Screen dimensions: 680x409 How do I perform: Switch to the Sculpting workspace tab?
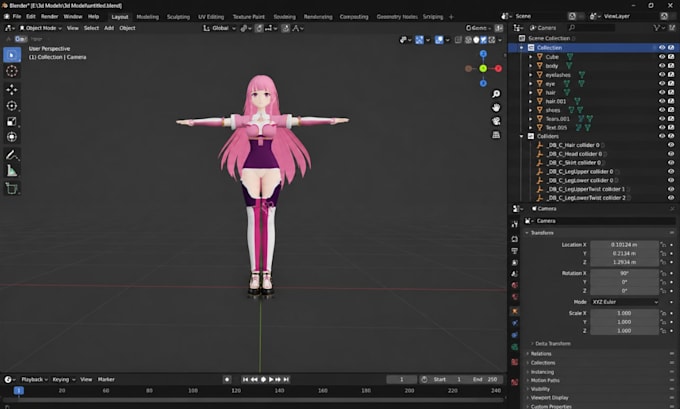click(178, 17)
